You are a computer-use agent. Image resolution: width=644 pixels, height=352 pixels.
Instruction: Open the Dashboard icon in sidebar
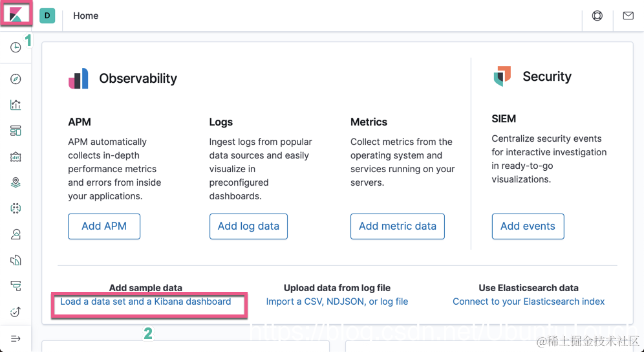[x=16, y=131]
